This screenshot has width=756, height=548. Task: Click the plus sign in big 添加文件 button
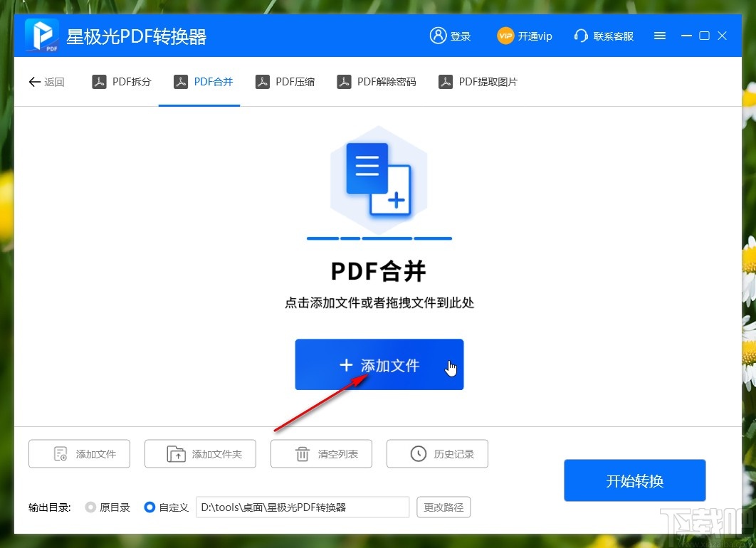click(x=346, y=365)
